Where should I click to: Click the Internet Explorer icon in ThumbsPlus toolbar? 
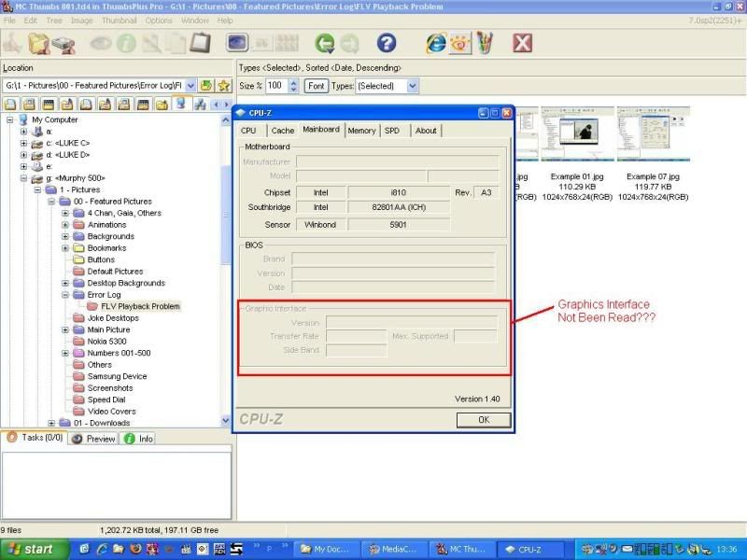point(436,43)
